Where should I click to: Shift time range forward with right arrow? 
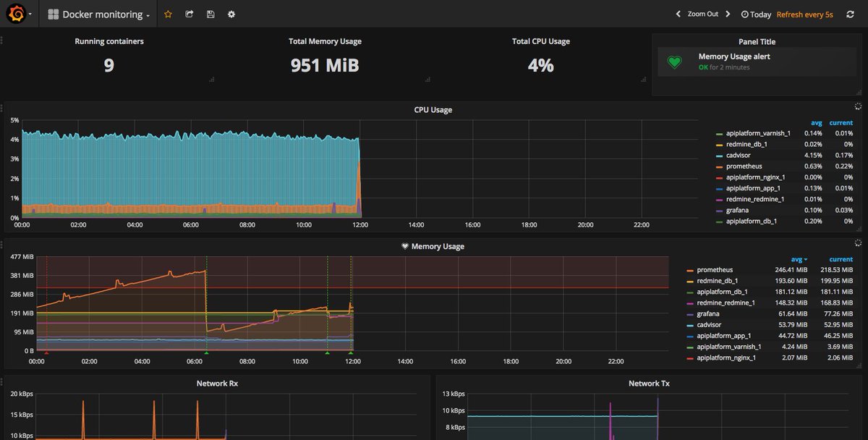click(x=728, y=14)
